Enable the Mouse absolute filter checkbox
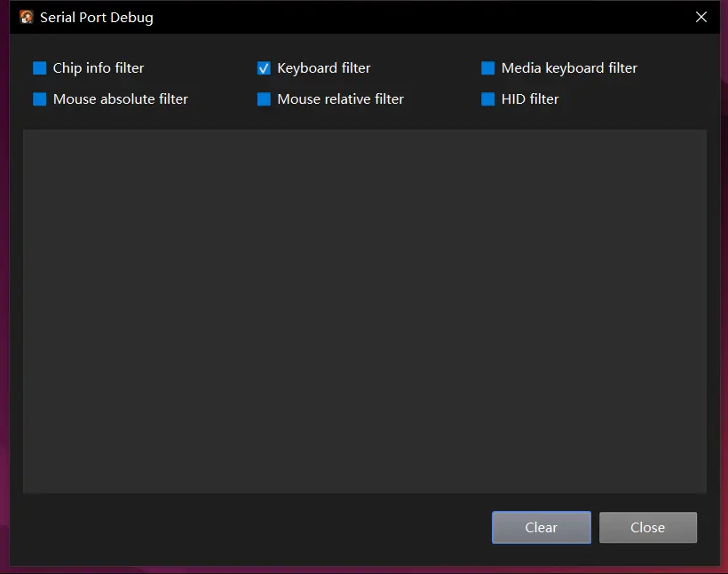The image size is (728, 574). pos(40,99)
